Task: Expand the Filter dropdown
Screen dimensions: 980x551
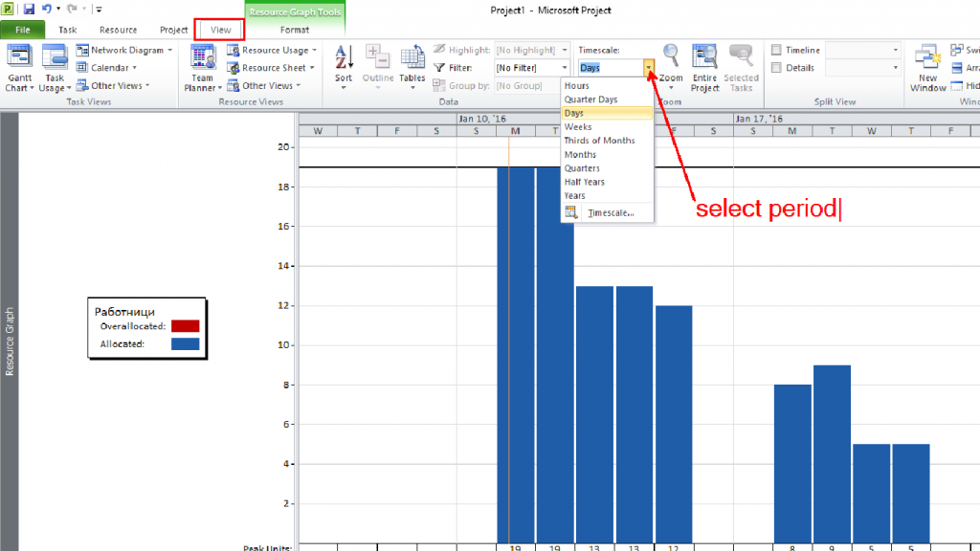Action: pos(565,68)
